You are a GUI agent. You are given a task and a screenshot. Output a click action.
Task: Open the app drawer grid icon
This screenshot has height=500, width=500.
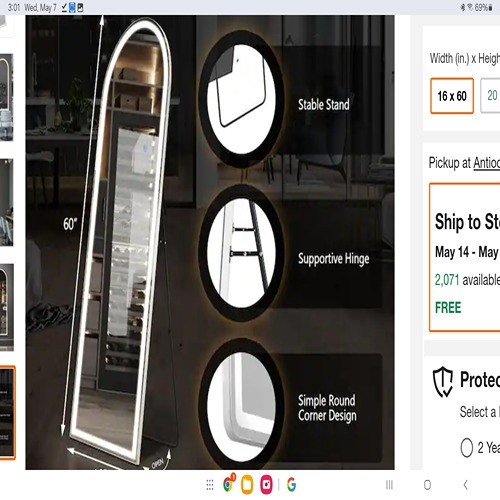pyautogui.click(x=210, y=485)
